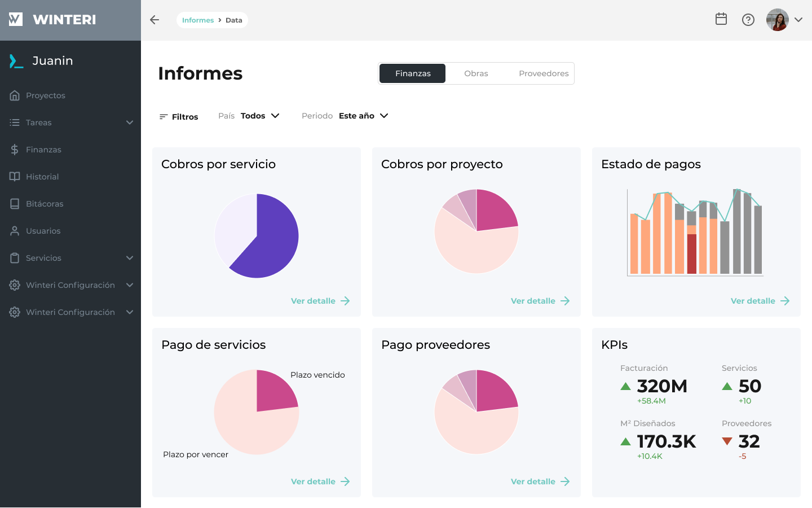This screenshot has height=508, width=812.
Task: Select Bitácoras in the sidebar
Action: point(45,204)
